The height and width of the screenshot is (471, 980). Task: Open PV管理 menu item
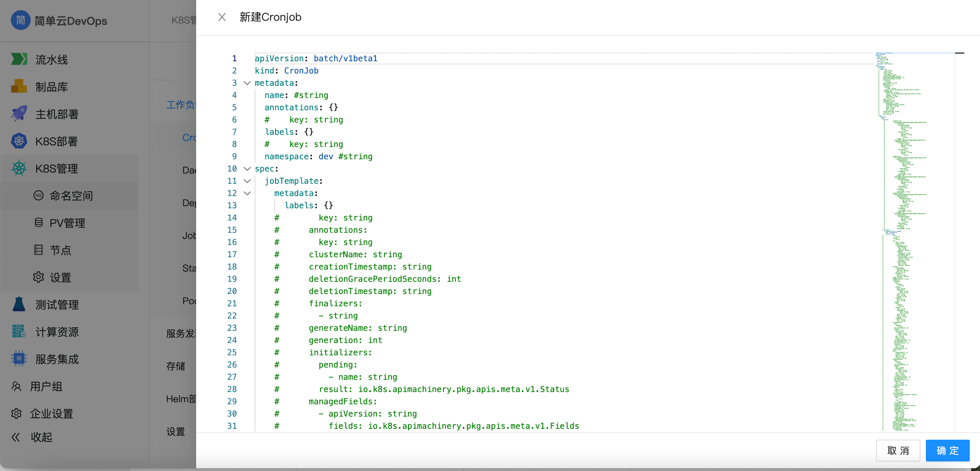click(x=67, y=223)
